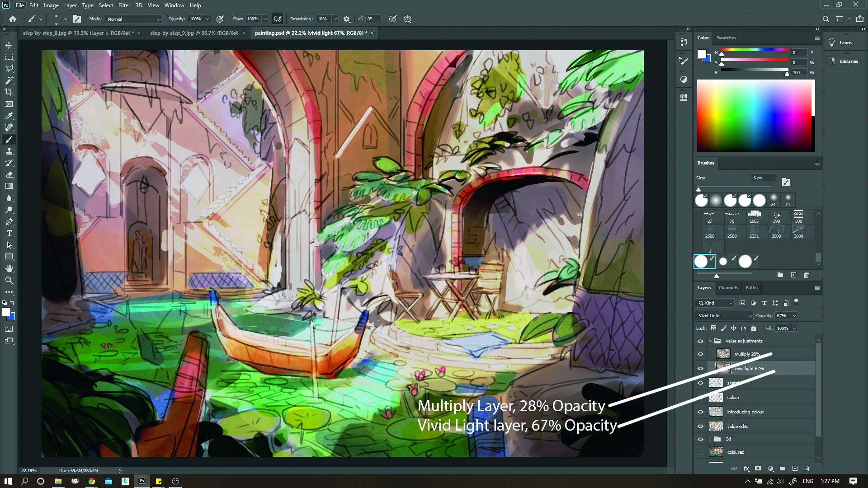Hide the introducing colour layer
Screen dimensions: 868x488
700,412
